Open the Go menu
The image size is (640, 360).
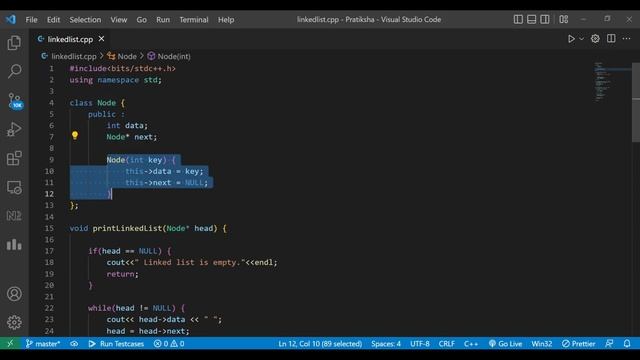point(142,20)
